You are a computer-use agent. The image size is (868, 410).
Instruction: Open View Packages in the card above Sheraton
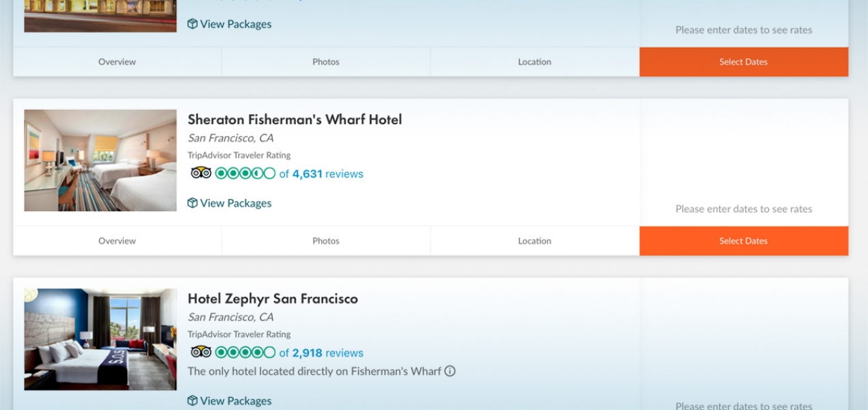[230, 24]
